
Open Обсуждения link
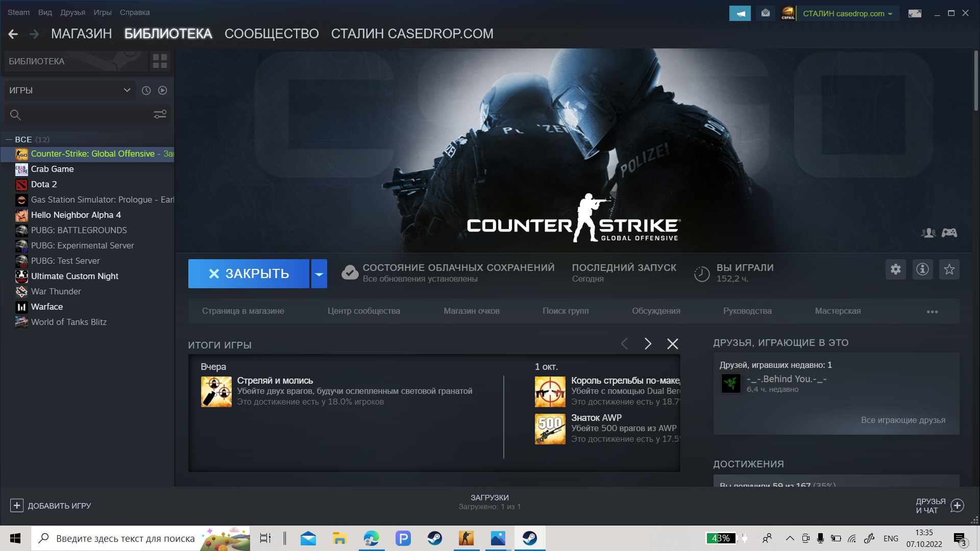click(x=656, y=311)
